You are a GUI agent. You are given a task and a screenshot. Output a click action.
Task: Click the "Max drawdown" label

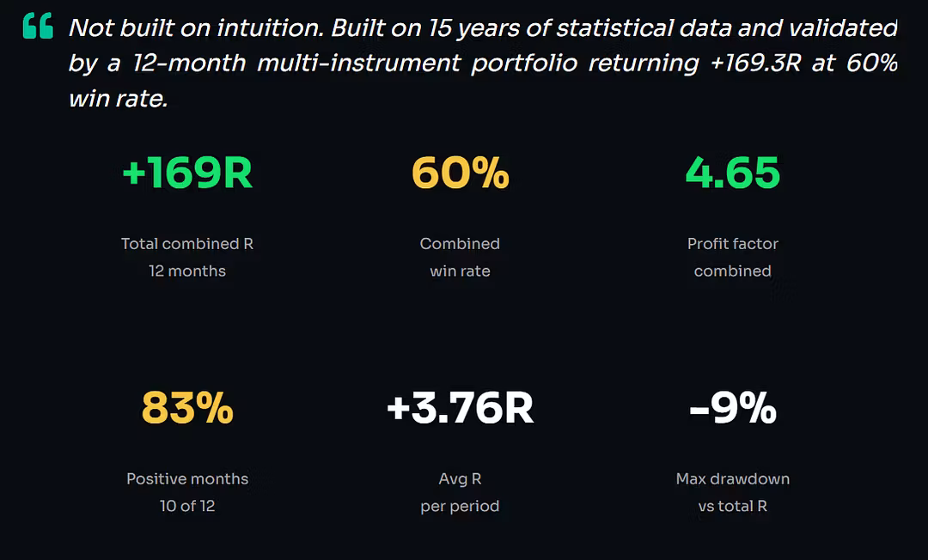(x=733, y=479)
